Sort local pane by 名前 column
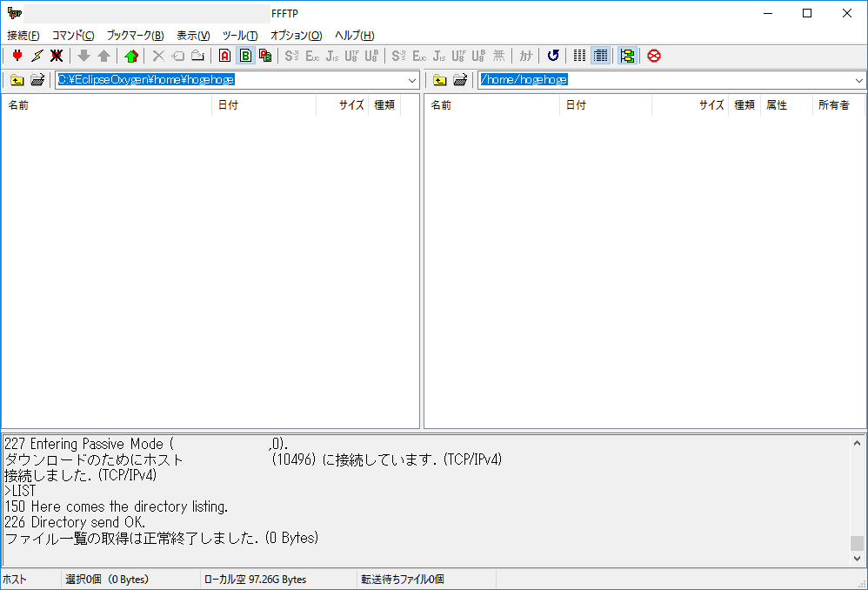Screen dimensions: 868x590 [x=107, y=105]
